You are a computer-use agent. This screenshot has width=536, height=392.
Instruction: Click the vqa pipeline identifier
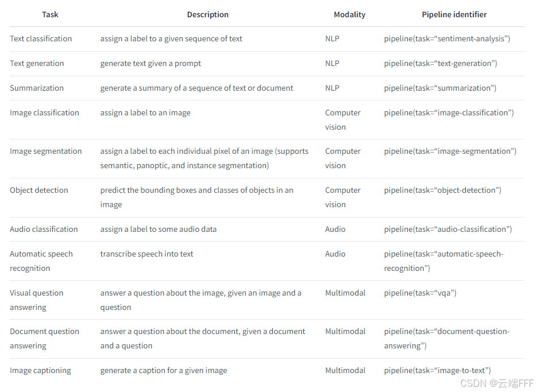[x=420, y=293]
